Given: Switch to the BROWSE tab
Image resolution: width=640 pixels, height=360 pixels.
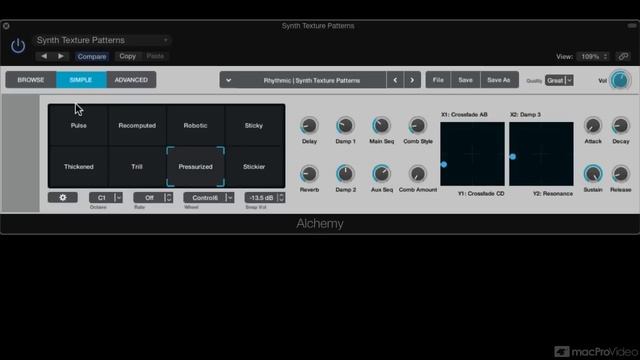Looking at the screenshot, I should [x=31, y=80].
